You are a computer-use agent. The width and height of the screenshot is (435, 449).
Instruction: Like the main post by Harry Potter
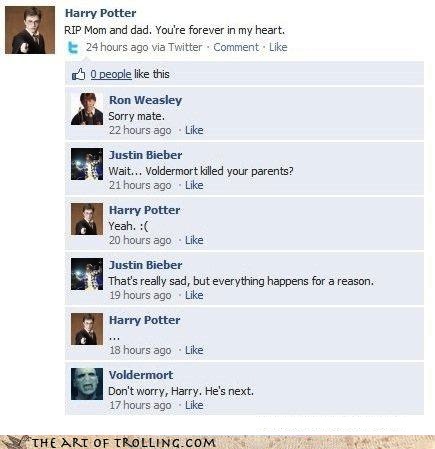278,47
